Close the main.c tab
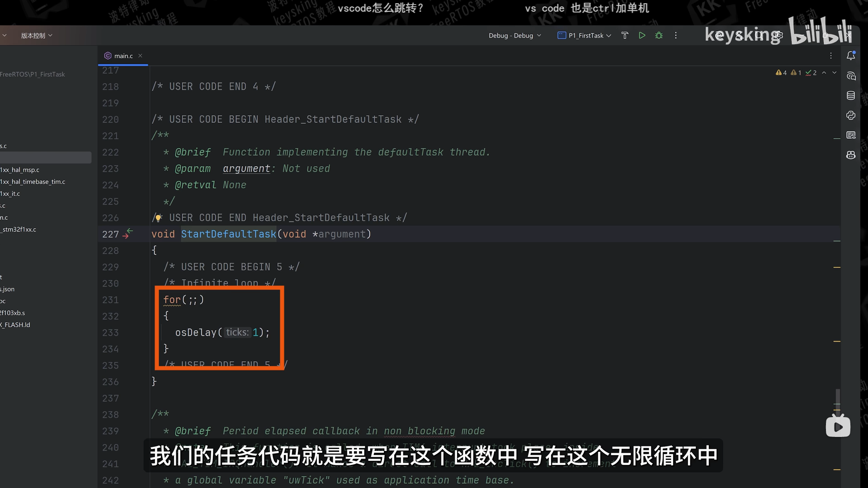Image resolution: width=868 pixels, height=488 pixels. point(140,56)
